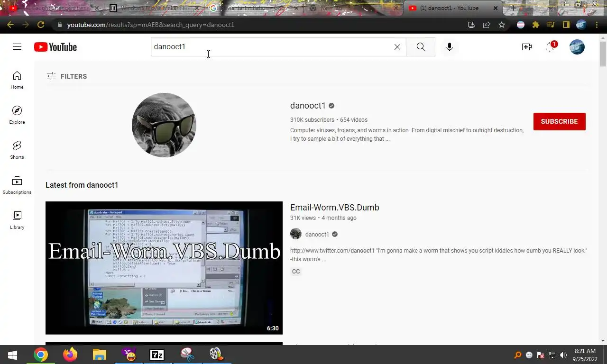Open the Chrome extensions puzzle icon
Image resolution: width=607 pixels, height=364 pixels.
[536, 25]
